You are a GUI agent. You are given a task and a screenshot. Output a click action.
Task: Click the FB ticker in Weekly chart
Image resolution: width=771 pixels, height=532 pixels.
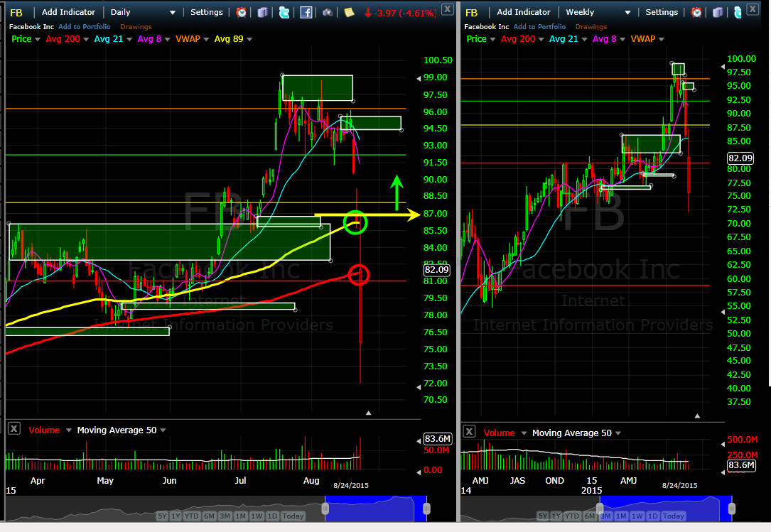[471, 13]
